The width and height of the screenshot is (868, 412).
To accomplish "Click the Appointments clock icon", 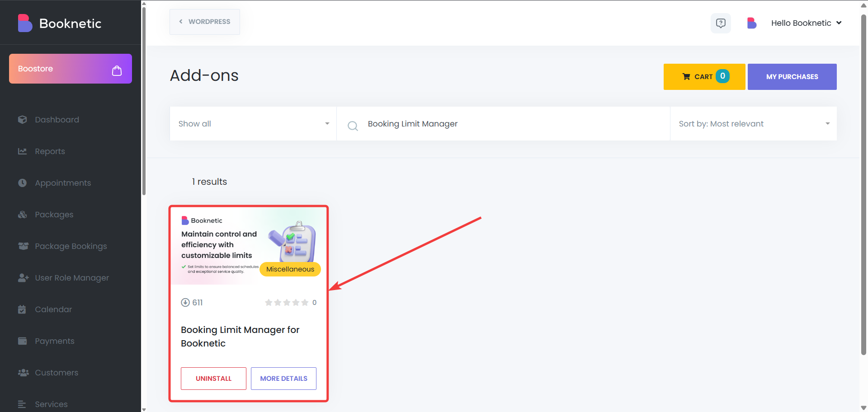I will (x=23, y=183).
